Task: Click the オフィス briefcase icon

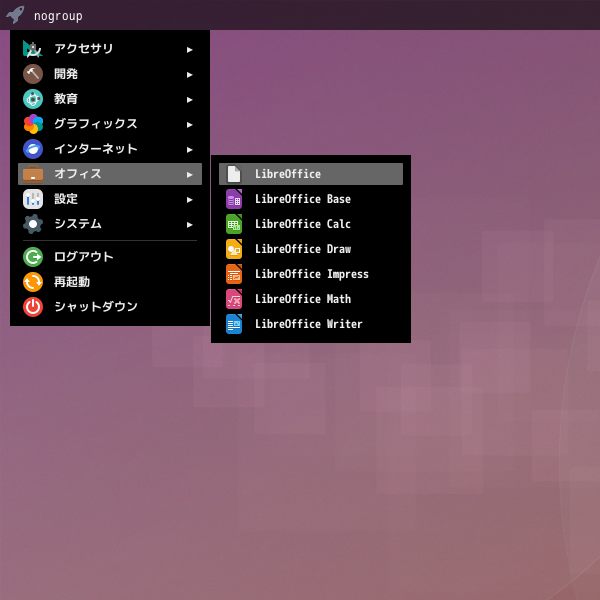Action: pyautogui.click(x=33, y=174)
